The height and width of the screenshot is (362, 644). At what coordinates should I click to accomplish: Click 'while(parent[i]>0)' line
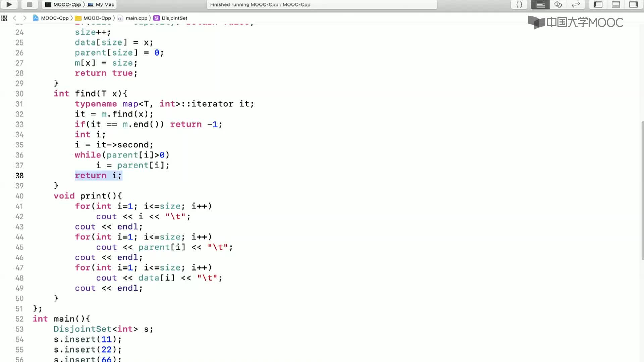(x=122, y=155)
